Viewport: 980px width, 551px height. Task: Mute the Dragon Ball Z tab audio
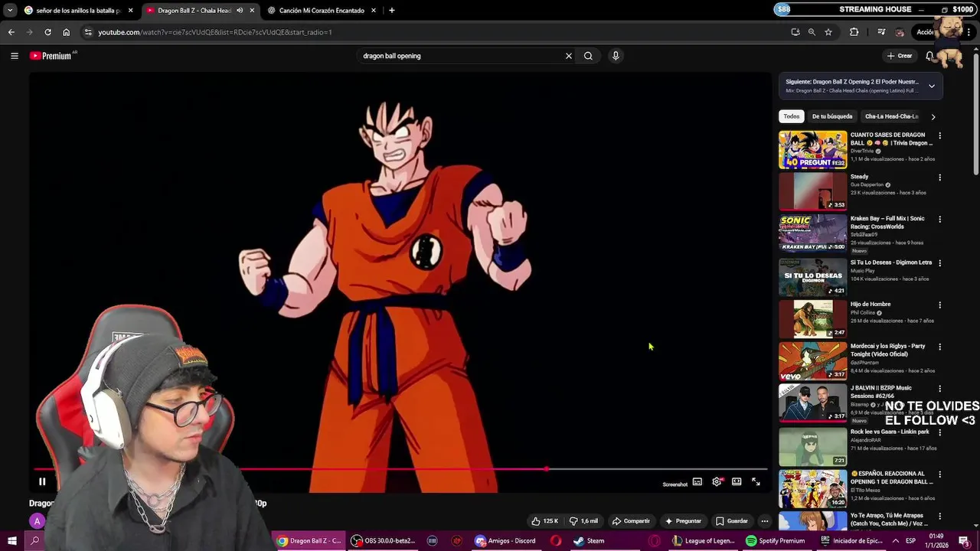(240, 11)
